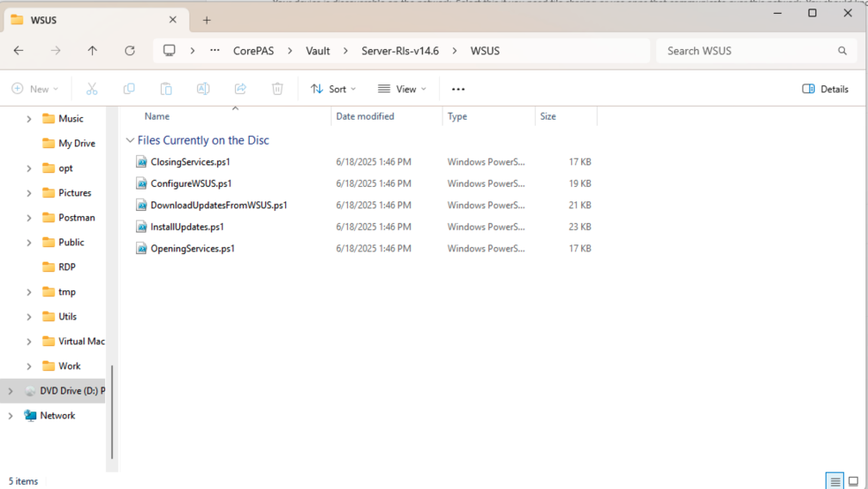Expand the Public folder tree node

coord(28,243)
